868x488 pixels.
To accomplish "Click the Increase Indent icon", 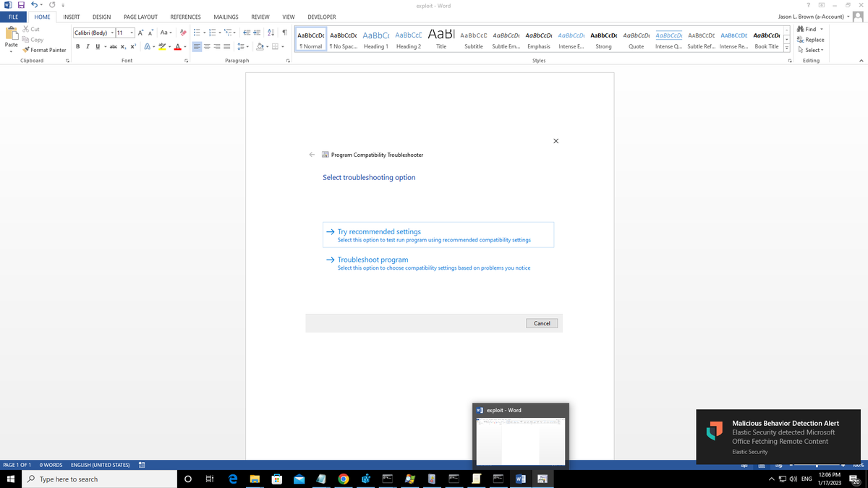I will [x=258, y=33].
